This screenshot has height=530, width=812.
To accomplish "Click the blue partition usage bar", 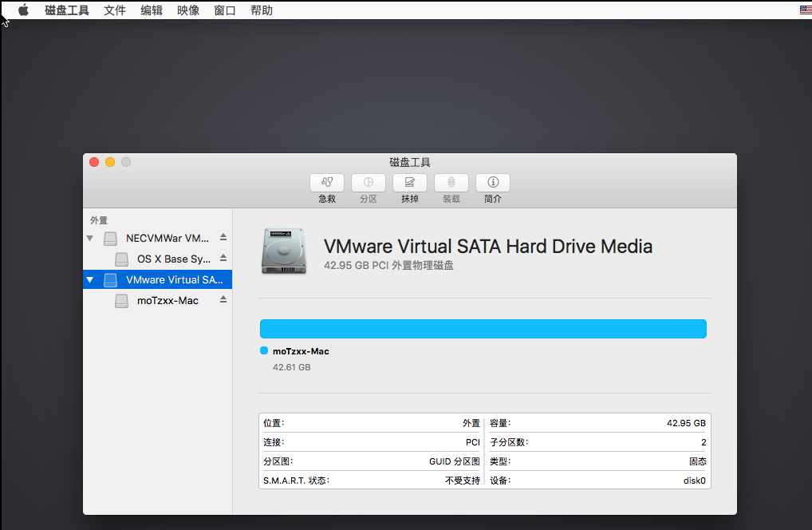I will click(x=483, y=329).
